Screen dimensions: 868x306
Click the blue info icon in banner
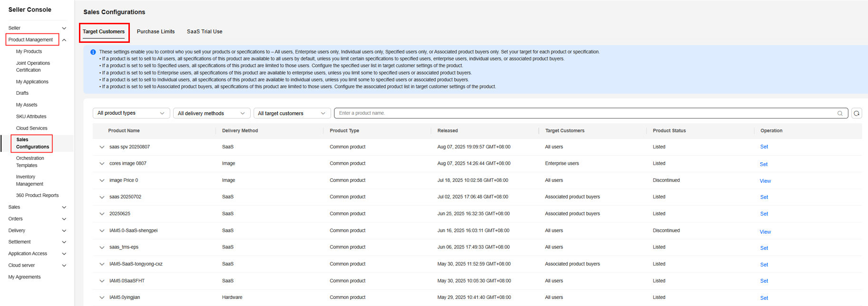tap(93, 52)
